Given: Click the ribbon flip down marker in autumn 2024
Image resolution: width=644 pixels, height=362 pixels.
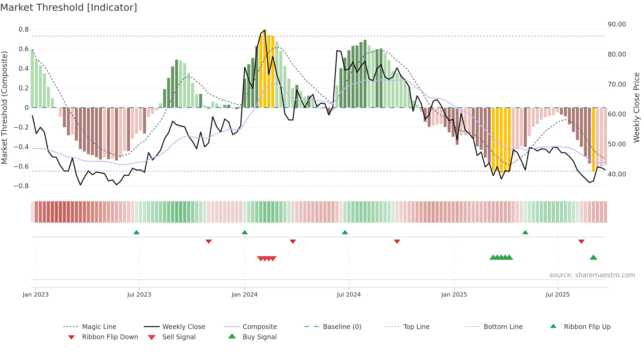Looking at the screenshot, I should point(397,242).
